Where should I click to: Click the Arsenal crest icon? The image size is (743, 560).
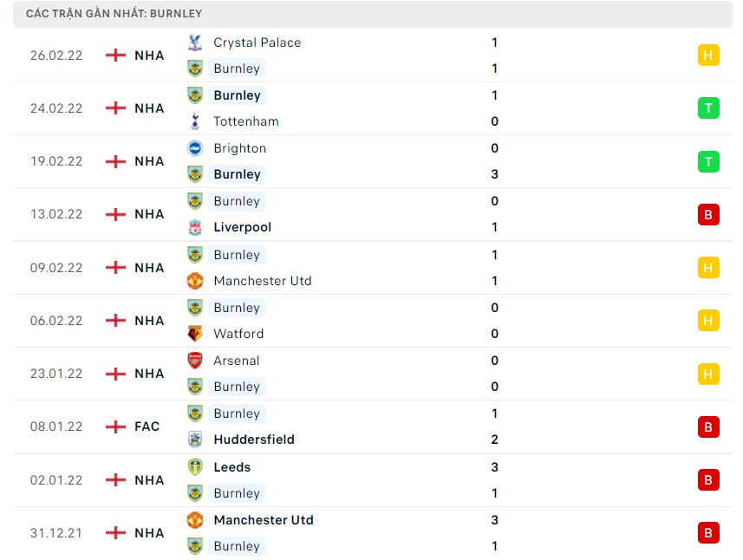(x=195, y=361)
